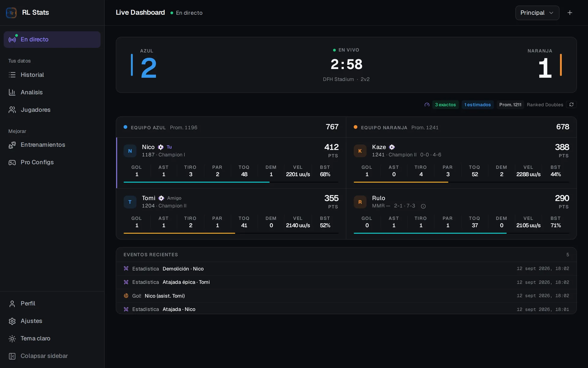Click the Historial list icon
588x368 pixels.
(x=12, y=75)
